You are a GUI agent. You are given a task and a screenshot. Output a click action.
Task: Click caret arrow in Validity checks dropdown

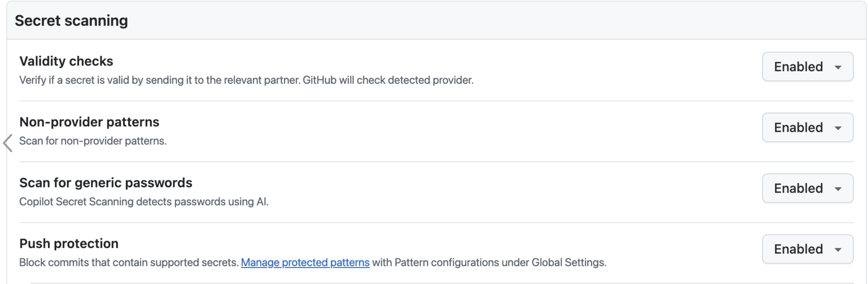click(x=838, y=67)
